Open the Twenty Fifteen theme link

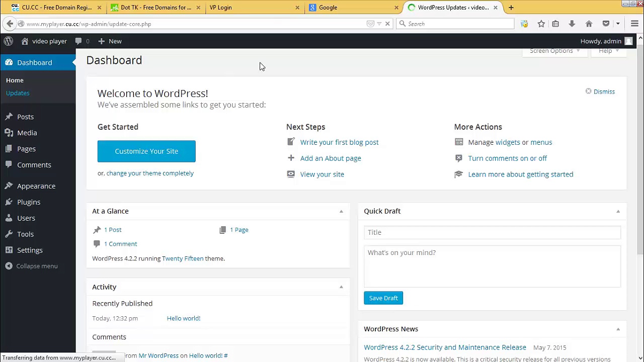tap(183, 258)
